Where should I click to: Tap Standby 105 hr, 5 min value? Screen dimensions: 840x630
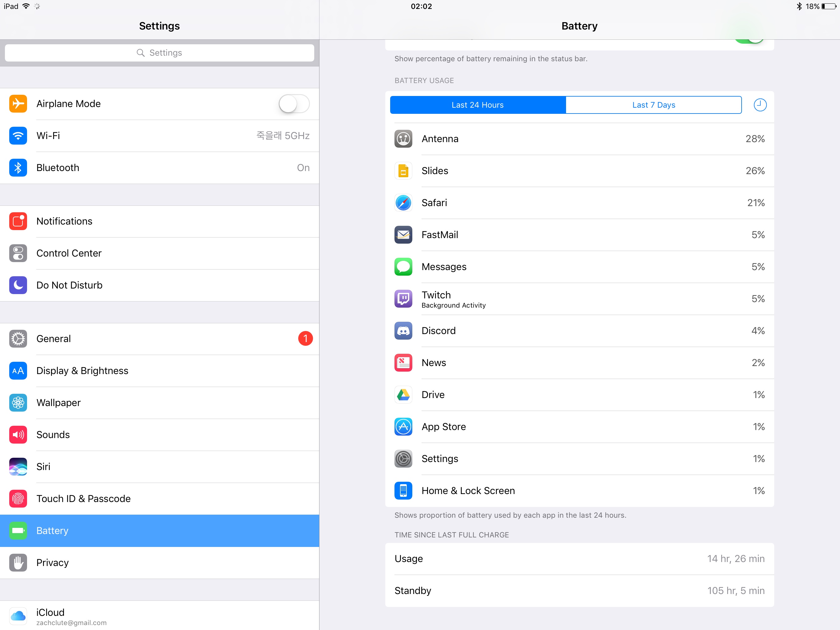[735, 591]
